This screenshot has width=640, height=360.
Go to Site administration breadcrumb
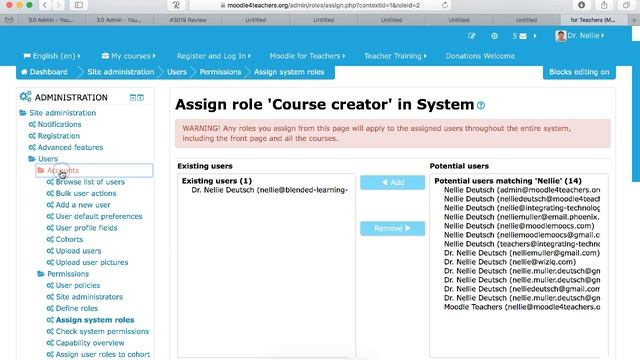[x=120, y=72]
